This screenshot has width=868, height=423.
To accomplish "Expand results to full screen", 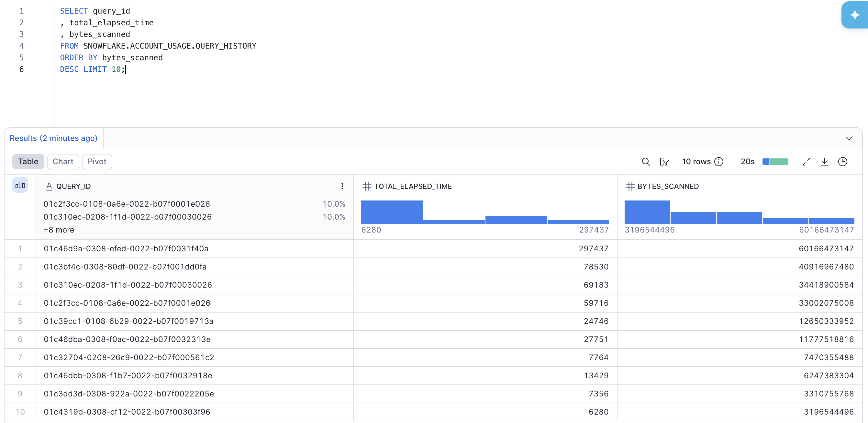I will click(806, 162).
